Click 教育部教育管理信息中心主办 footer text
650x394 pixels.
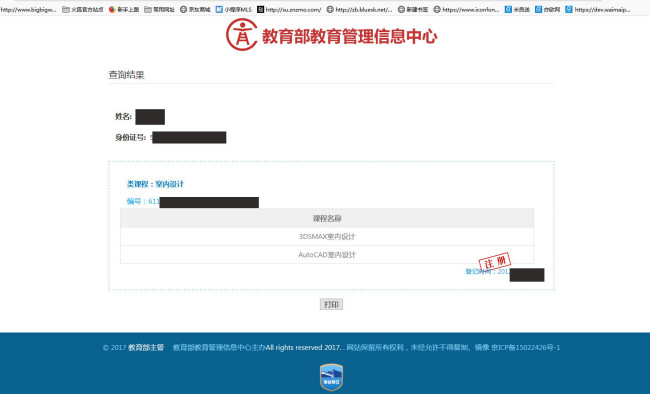(219, 348)
